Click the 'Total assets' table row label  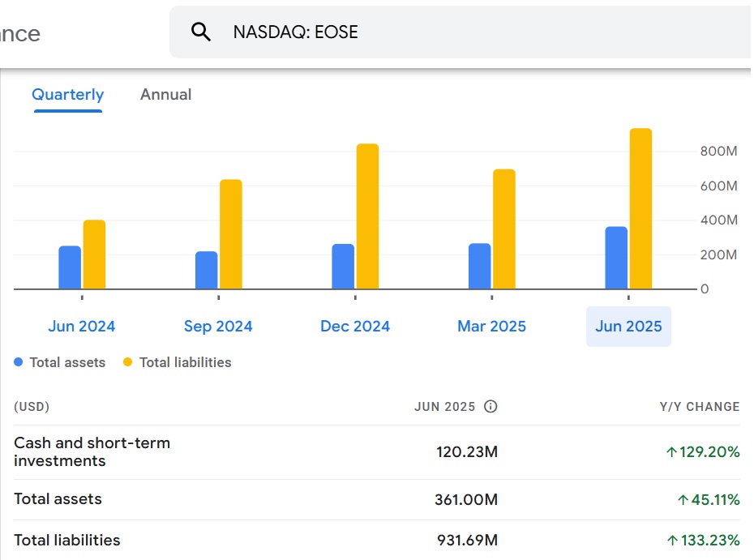58,499
